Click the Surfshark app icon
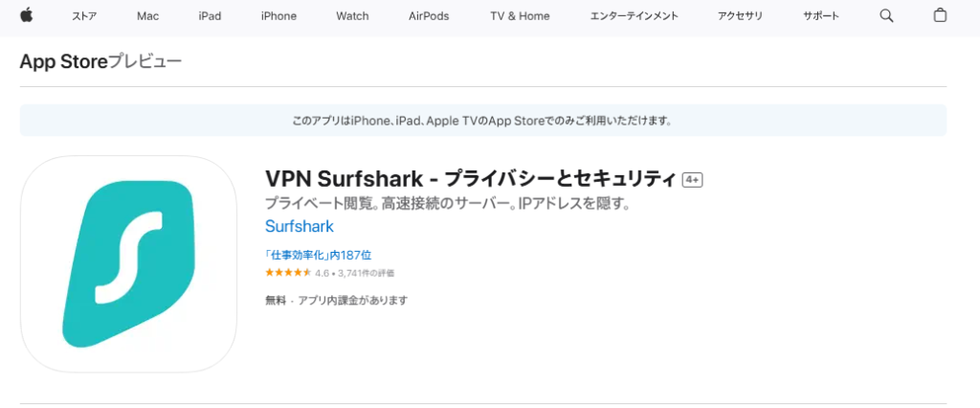This screenshot has height=408, width=980. 128,263
